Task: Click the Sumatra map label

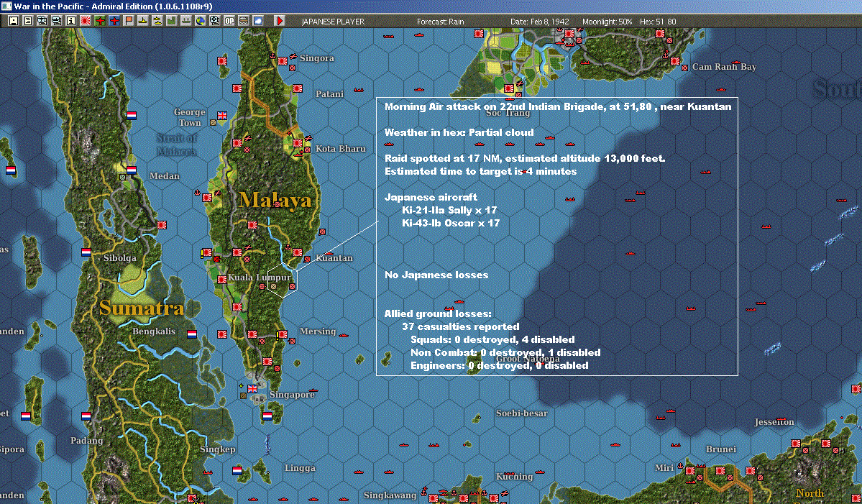Action: tap(142, 307)
